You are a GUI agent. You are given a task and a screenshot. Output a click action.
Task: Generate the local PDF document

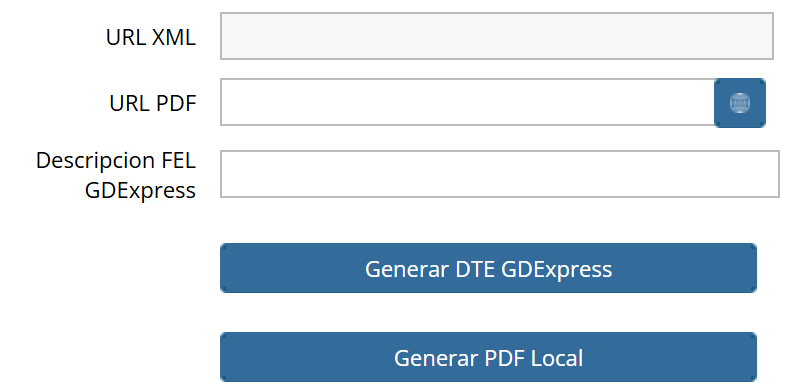(x=488, y=358)
